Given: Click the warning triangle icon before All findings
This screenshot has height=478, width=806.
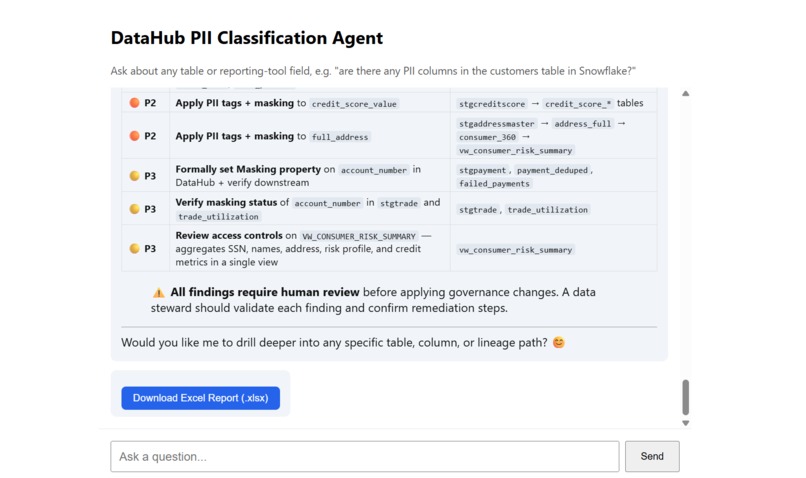Looking at the screenshot, I should pyautogui.click(x=158, y=292).
